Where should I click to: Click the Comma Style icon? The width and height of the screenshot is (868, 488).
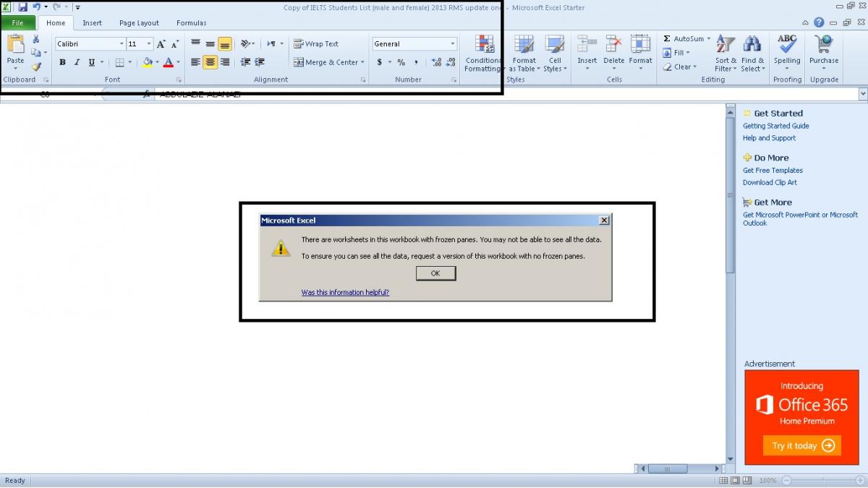[416, 63]
